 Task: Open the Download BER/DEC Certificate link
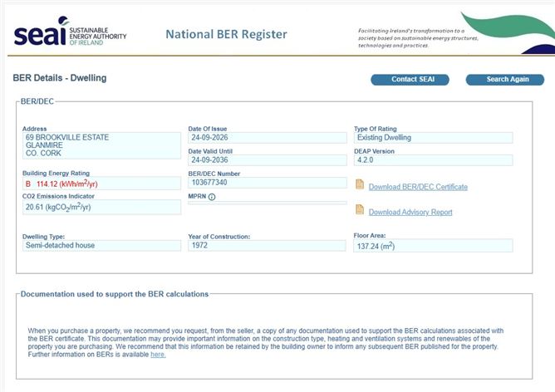coord(418,187)
